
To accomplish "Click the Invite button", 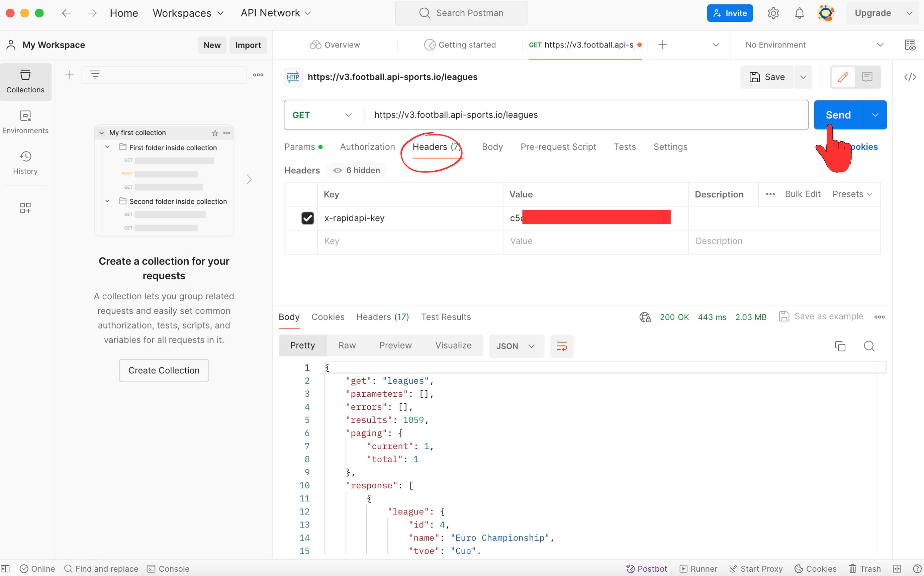I will [x=730, y=13].
